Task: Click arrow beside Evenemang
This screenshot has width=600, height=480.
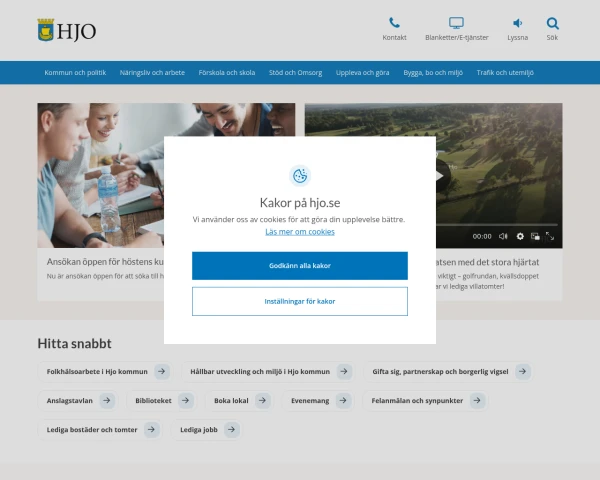Action: click(x=343, y=400)
